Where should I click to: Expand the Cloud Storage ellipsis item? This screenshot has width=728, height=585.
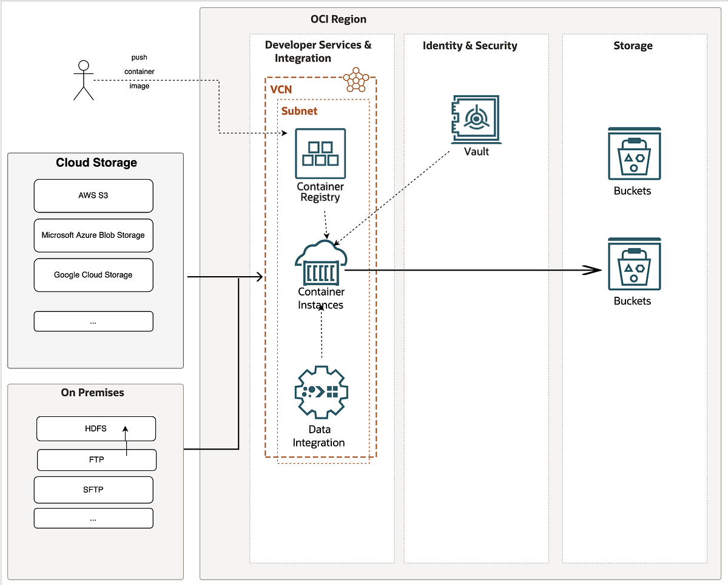tap(93, 321)
